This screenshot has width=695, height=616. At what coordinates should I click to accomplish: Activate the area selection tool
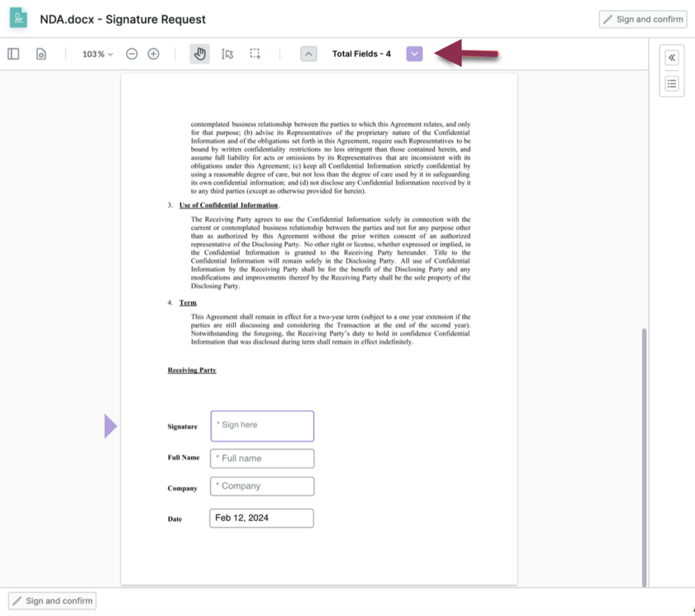click(255, 53)
